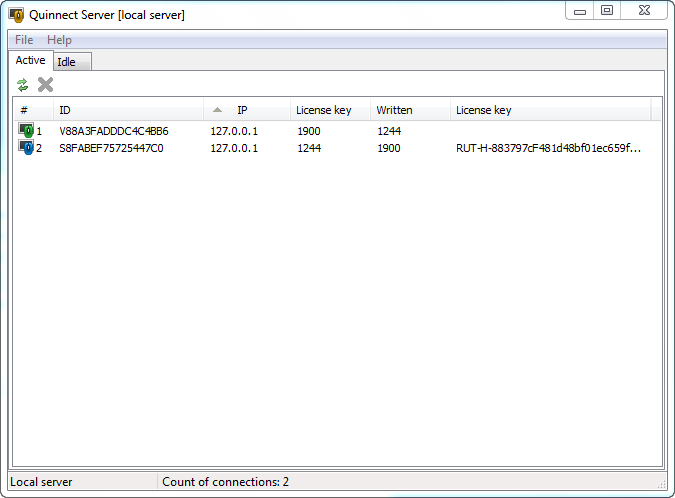Maximize the Quinnect Server window
675x498 pixels.
point(607,10)
